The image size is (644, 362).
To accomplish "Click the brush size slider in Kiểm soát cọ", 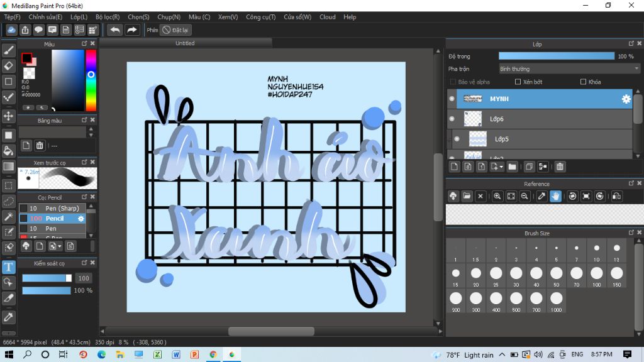I will click(47, 278).
